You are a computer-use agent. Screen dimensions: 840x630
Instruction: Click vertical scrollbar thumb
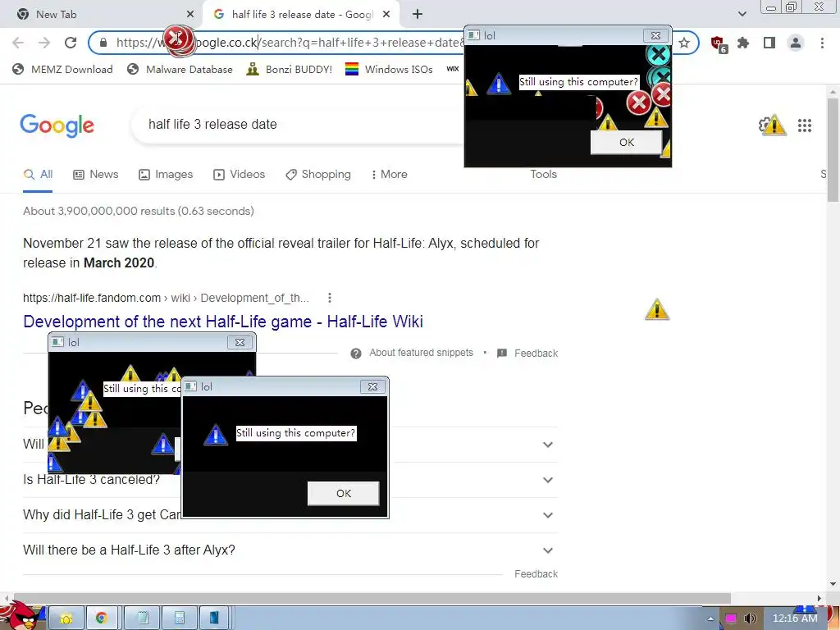(x=833, y=150)
